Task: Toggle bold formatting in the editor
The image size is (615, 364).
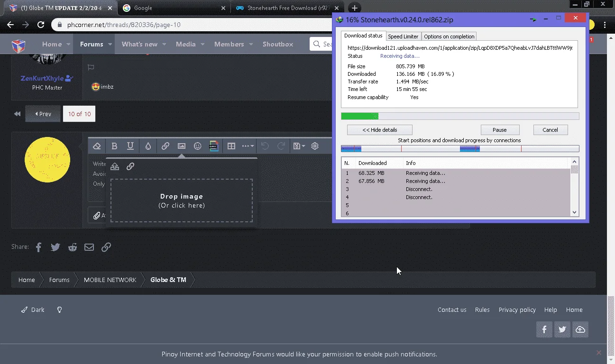Action: (x=114, y=146)
